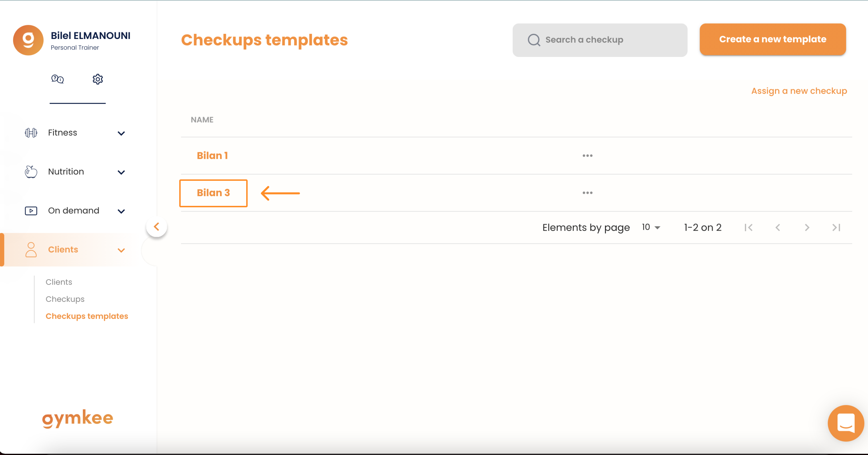Go to the first page of results
The height and width of the screenshot is (455, 868).
pyautogui.click(x=748, y=228)
